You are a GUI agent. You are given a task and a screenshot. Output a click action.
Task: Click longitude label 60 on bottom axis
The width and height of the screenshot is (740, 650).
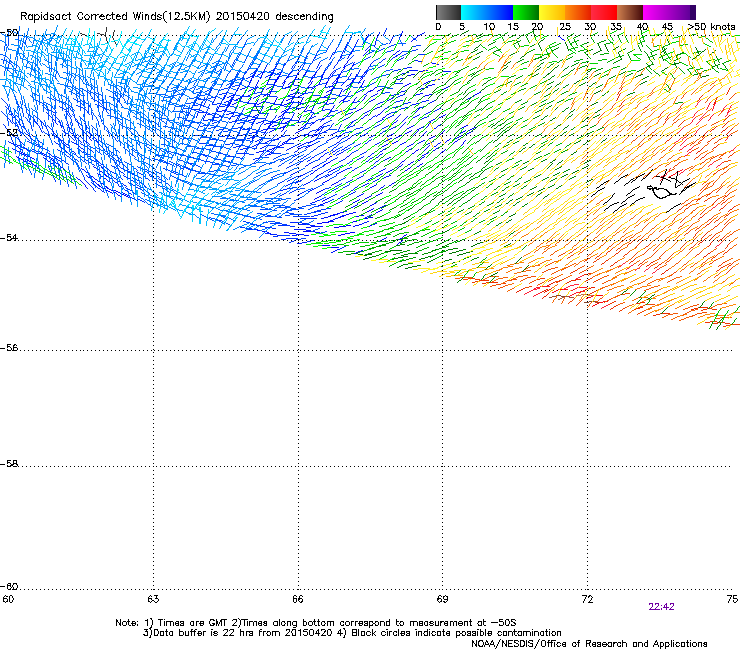coord(8,599)
